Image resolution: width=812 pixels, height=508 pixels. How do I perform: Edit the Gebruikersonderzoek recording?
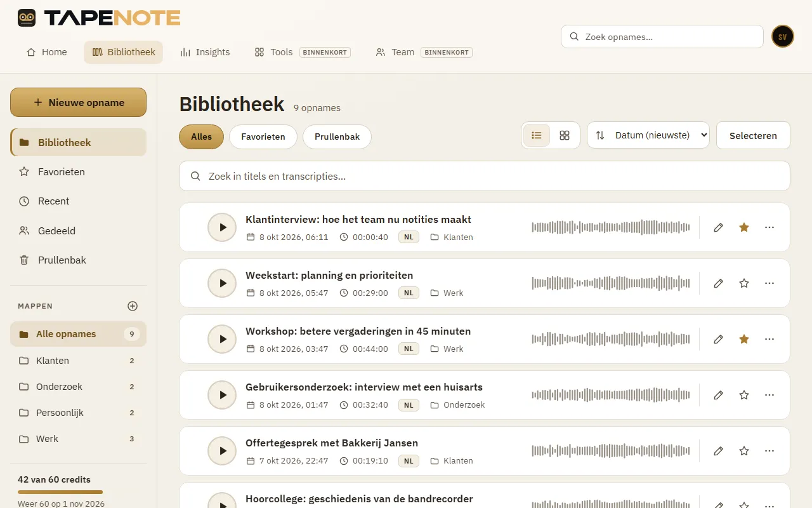[x=718, y=395]
